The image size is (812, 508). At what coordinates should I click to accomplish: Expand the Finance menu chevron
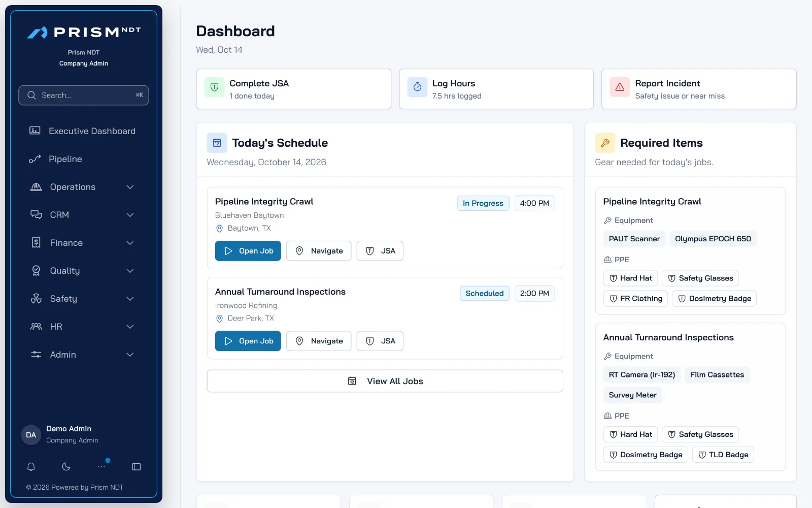pos(130,243)
